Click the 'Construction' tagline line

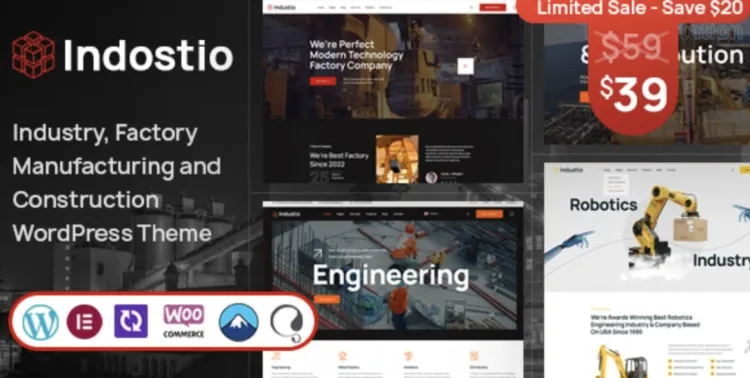point(86,200)
